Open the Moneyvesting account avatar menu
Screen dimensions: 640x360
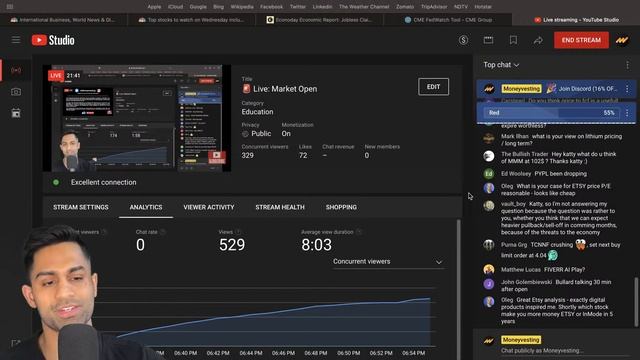(622, 40)
